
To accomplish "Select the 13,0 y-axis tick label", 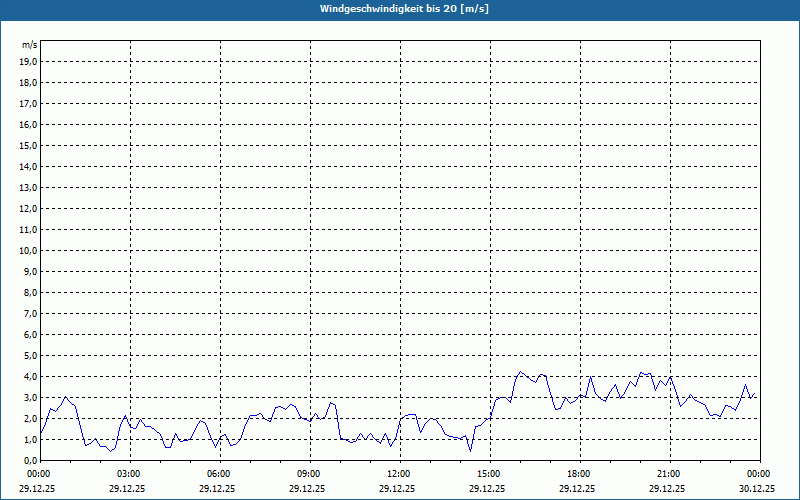I will point(28,187).
